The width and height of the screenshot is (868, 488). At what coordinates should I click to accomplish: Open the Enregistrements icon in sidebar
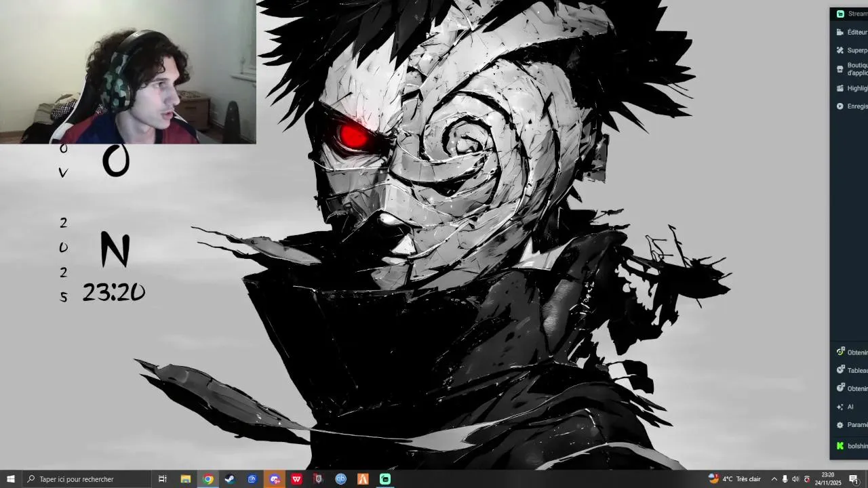point(840,106)
